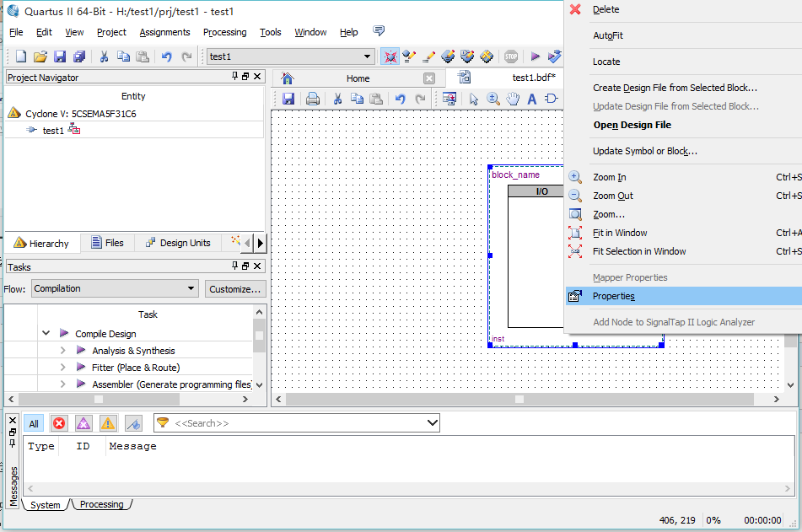Toggle the yellow warning message filter

[108, 423]
